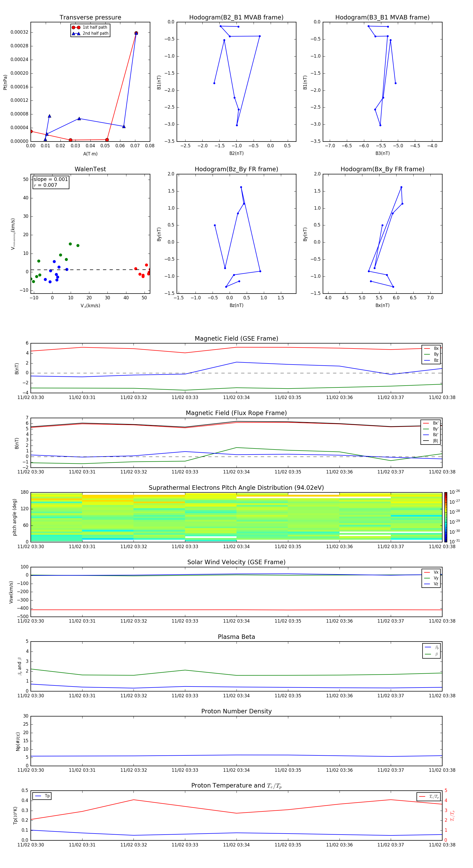The height and width of the screenshot is (868, 473).
Task: Select the "Hodogram(Bx_By FR frame)" title
Action: coord(382,169)
